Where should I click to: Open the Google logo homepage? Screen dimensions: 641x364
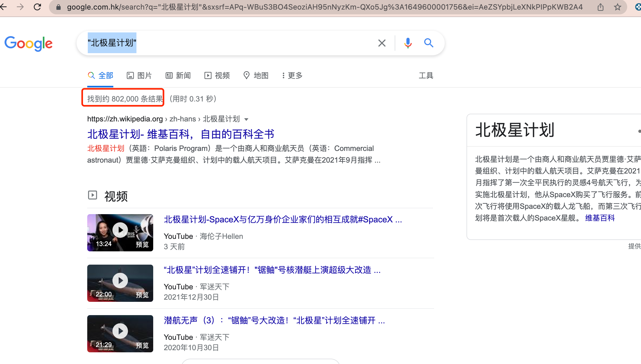[28, 43]
